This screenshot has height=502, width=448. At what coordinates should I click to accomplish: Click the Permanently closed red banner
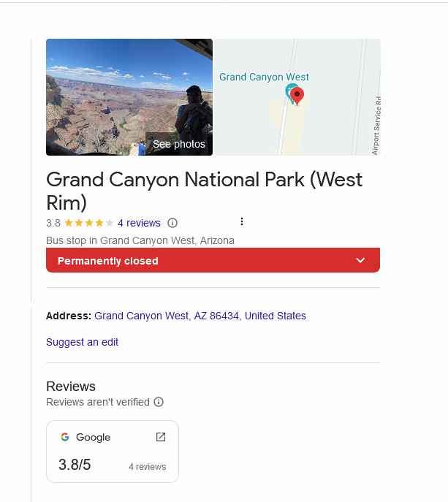[x=213, y=260]
